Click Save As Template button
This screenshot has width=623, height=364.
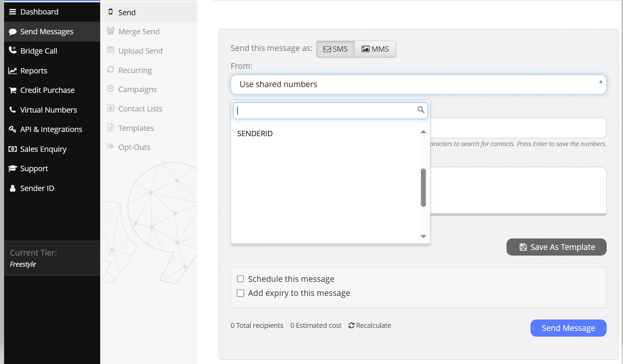(556, 247)
